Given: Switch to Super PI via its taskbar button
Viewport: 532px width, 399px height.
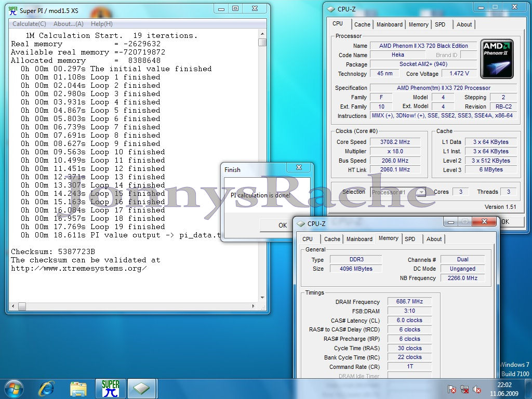Looking at the screenshot, I should [111, 389].
